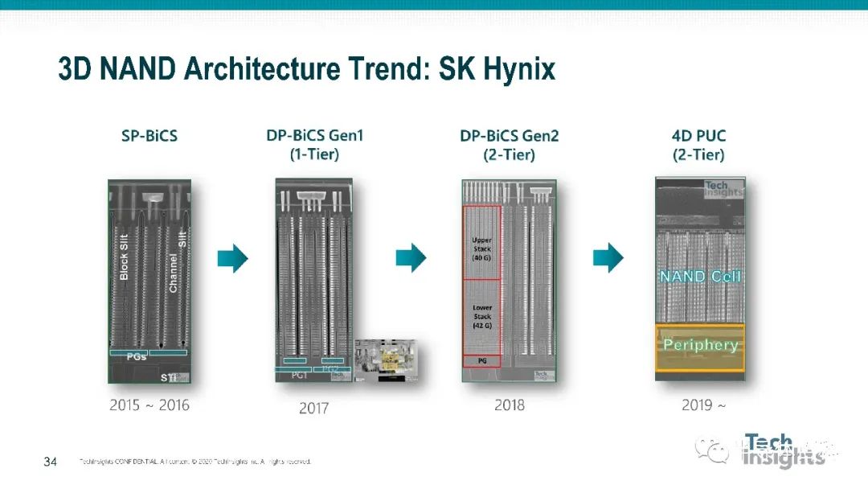
Task: Click the slide page number '34'
Action: click(51, 462)
